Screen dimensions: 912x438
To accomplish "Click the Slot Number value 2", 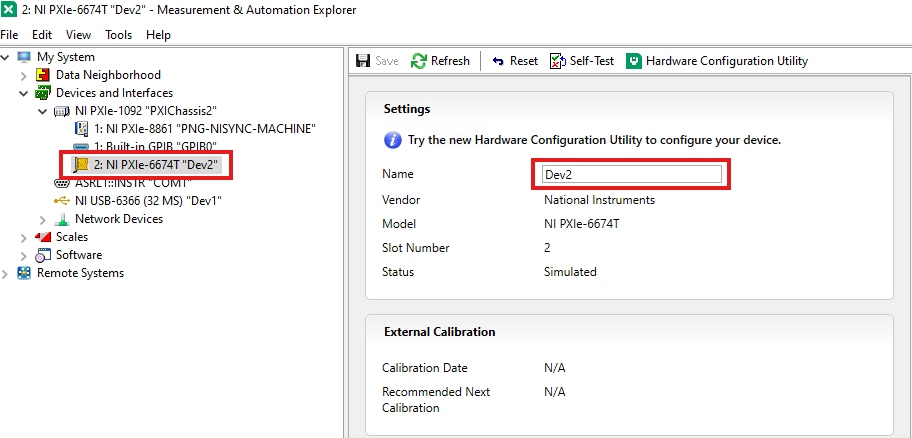I will [x=547, y=248].
